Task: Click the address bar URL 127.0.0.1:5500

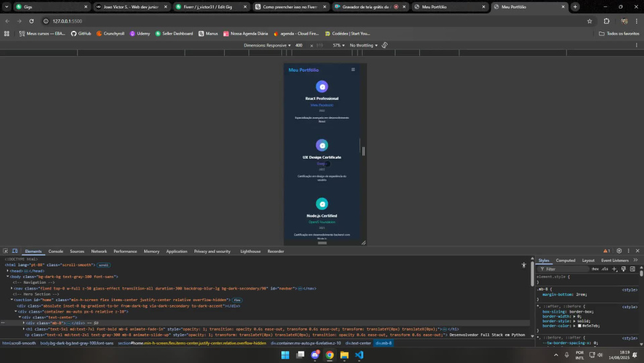Action: pos(68,21)
